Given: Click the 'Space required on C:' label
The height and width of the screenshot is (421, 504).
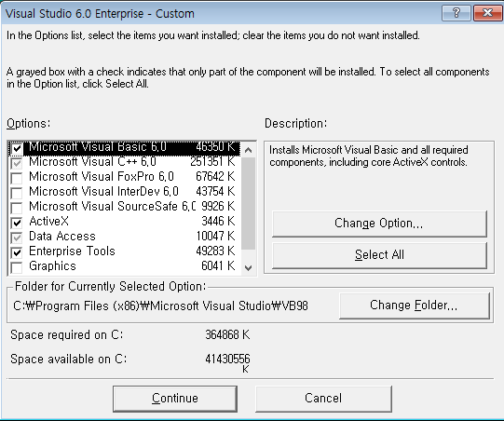Looking at the screenshot, I should coord(66,335).
